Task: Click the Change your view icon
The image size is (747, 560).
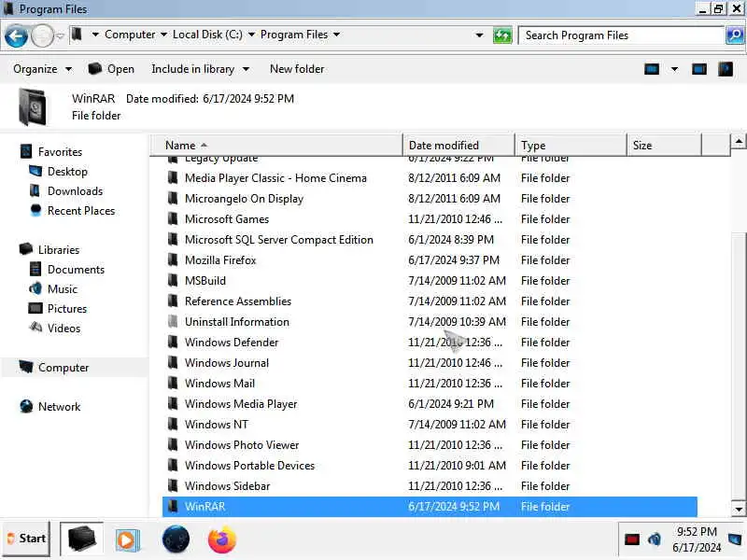Action: (x=652, y=69)
